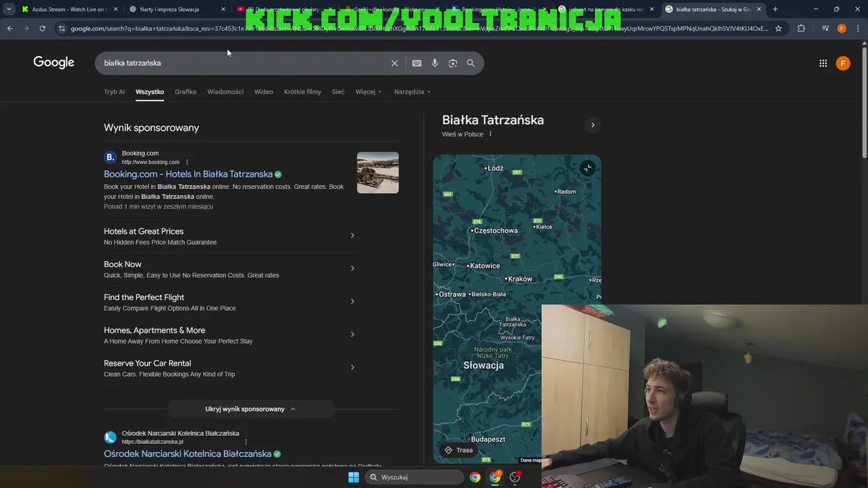Open the Chrome taskbar icon with profile badge
This screenshot has width=868, height=488.
click(496, 477)
